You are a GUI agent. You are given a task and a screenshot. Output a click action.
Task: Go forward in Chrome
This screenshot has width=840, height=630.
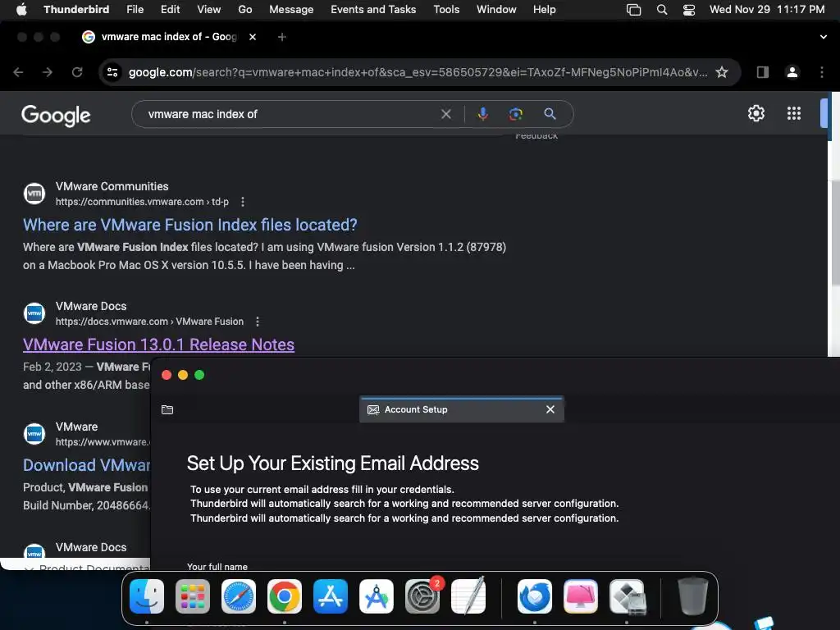pyautogui.click(x=47, y=72)
